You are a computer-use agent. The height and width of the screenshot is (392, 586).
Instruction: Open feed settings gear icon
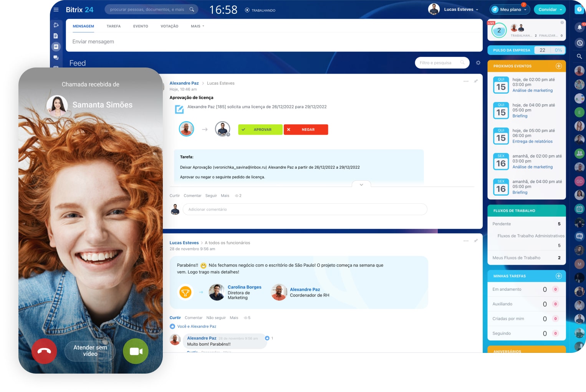[x=478, y=63]
